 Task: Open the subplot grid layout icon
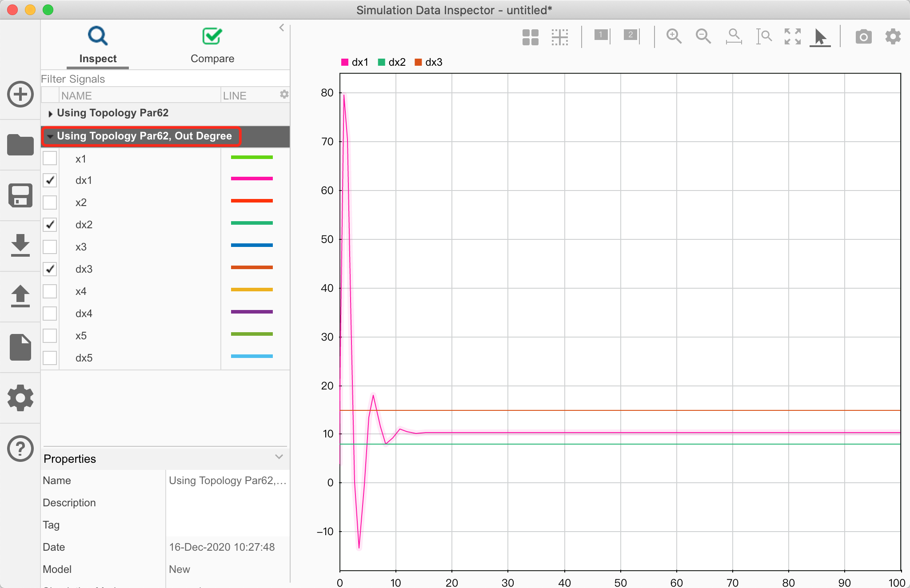pyautogui.click(x=531, y=37)
